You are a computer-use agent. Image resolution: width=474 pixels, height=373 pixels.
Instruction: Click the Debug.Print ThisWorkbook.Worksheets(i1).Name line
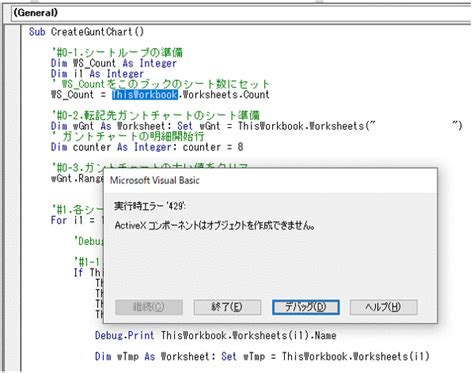pyautogui.click(x=215, y=335)
